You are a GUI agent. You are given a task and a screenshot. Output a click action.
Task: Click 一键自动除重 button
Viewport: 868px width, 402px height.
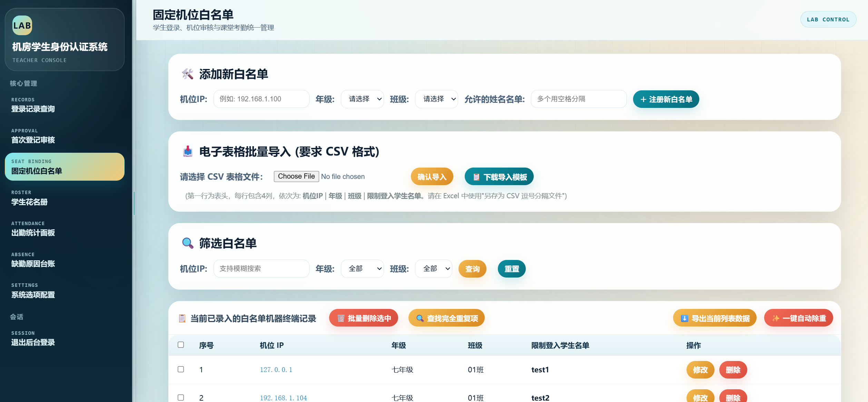(798, 318)
